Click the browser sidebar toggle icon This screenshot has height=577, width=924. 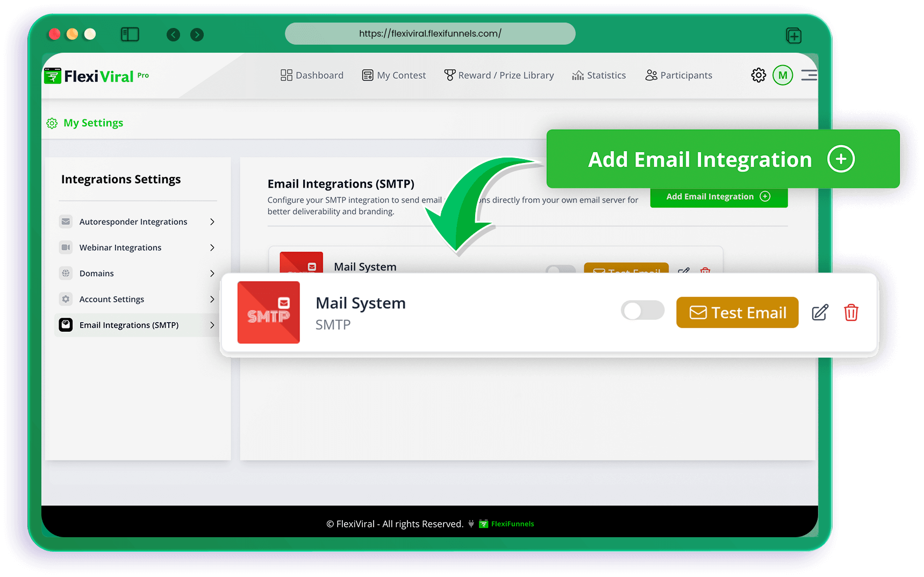pos(130,34)
